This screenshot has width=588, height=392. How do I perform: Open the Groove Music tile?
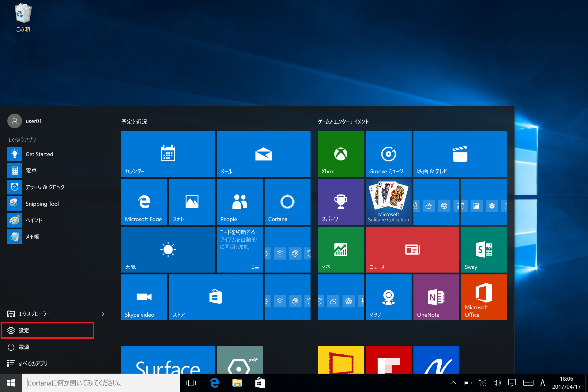pos(388,154)
